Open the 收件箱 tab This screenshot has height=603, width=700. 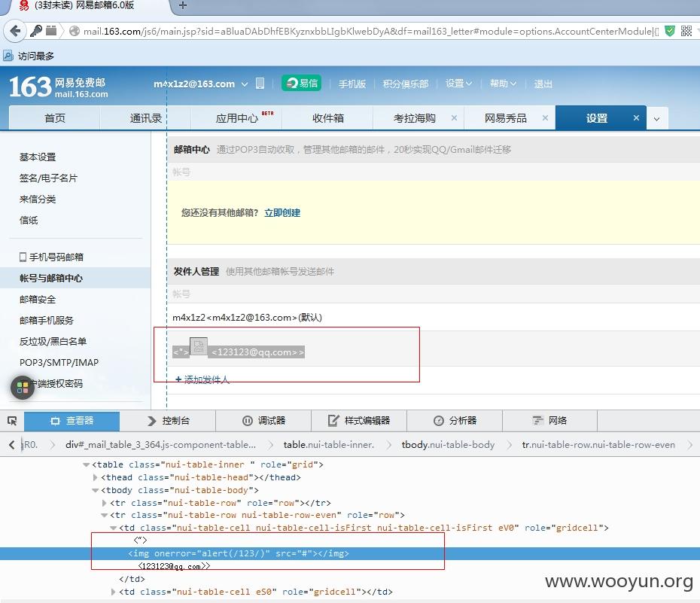tap(327, 118)
